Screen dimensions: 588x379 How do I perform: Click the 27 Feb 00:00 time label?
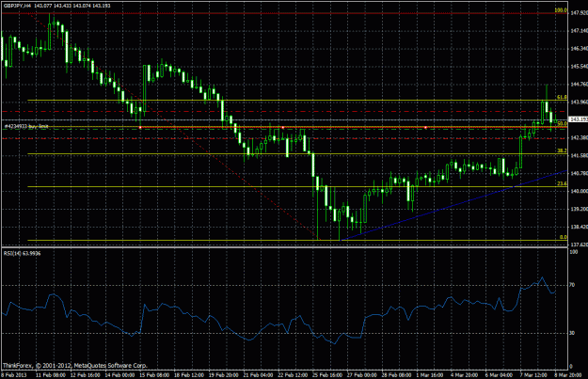tap(362, 375)
